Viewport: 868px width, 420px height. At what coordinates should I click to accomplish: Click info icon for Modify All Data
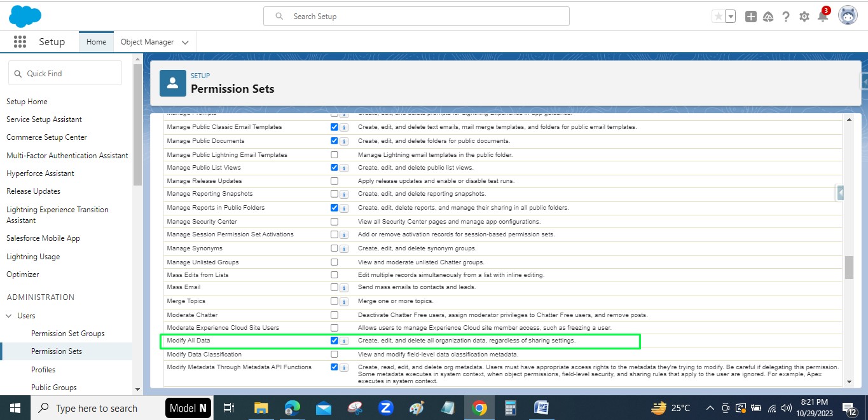[344, 342]
